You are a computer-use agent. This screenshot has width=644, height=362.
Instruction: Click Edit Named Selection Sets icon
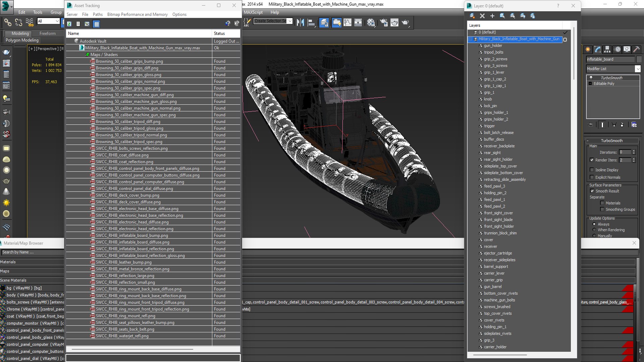click(247, 22)
